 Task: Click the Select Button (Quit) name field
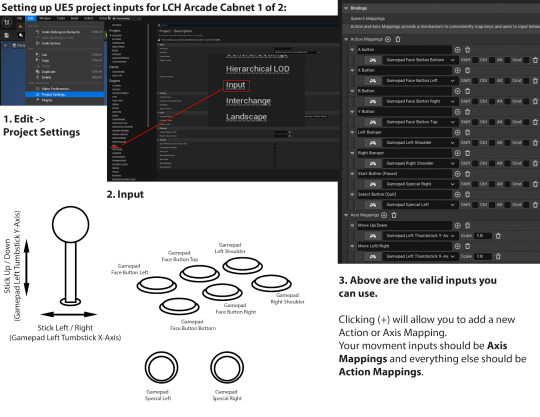[x=404, y=194]
